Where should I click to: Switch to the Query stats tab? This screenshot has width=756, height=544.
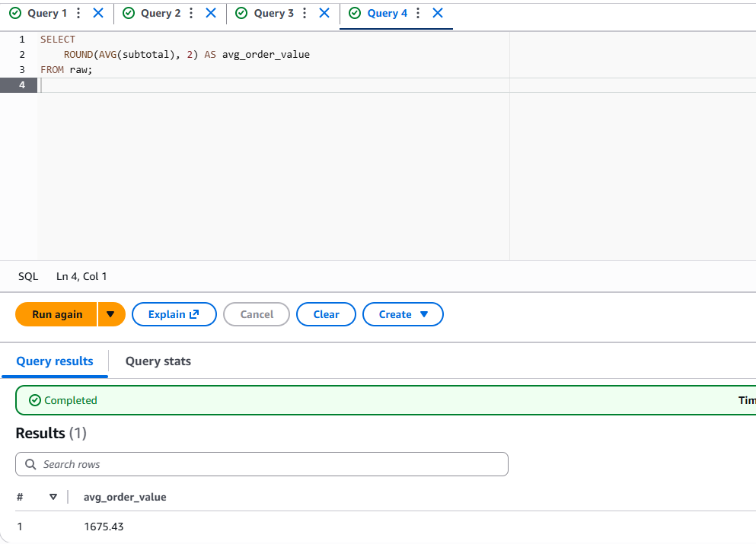coord(158,361)
